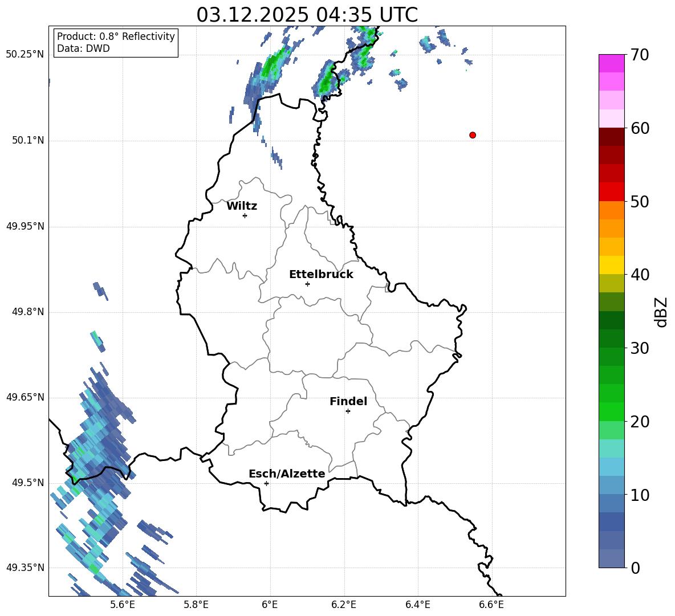This screenshot has width=675, height=616.
Task: Click the 50 colorbar tick label
Action: (x=640, y=202)
